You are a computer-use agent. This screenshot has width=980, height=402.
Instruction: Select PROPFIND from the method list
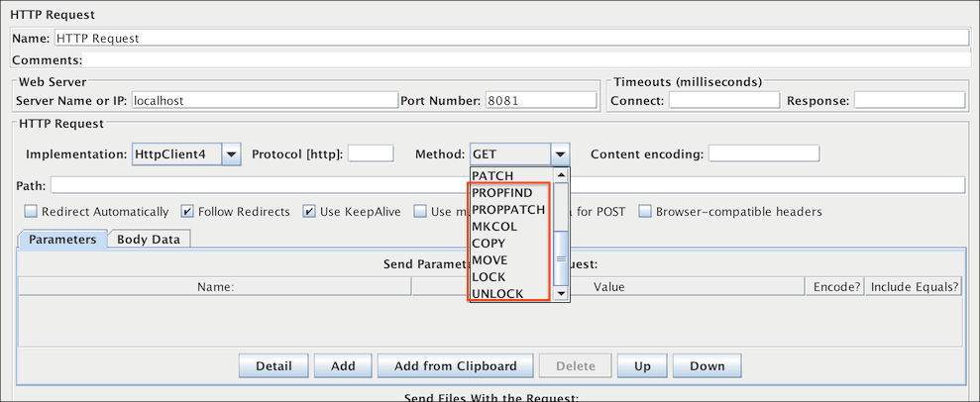[x=504, y=193]
